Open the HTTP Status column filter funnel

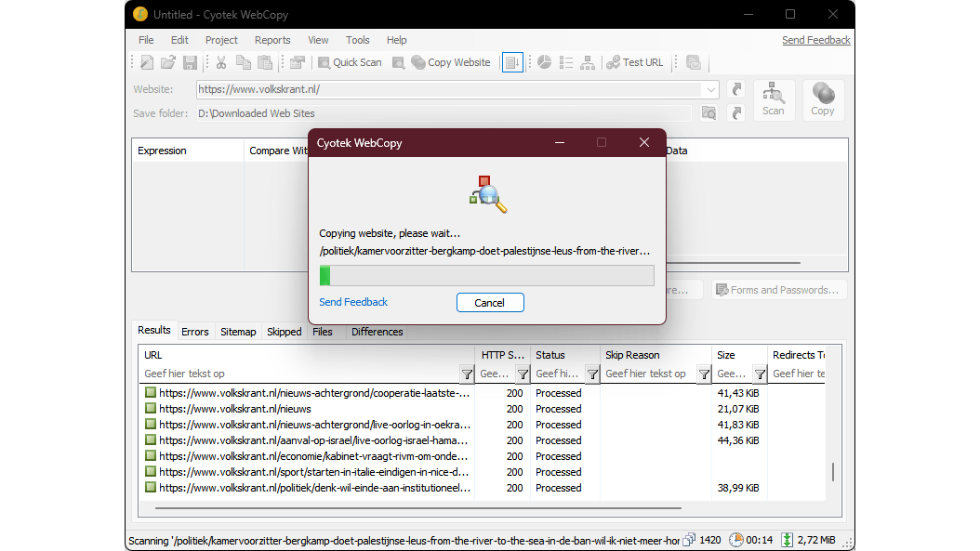(523, 374)
